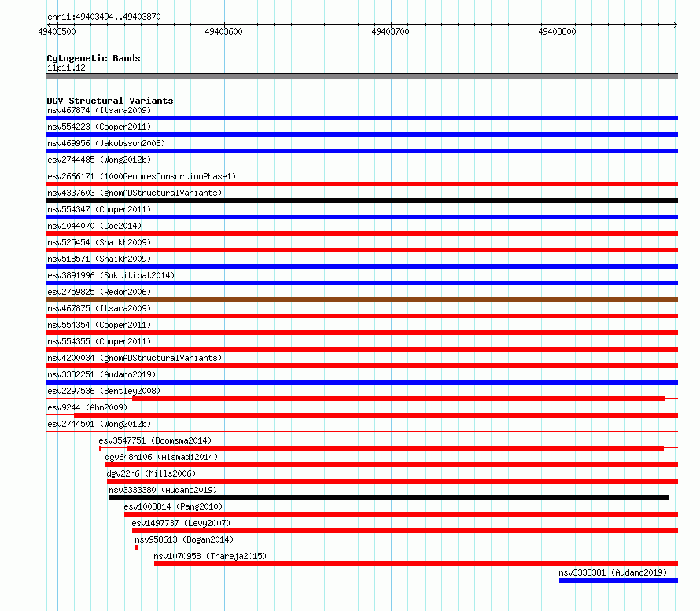This screenshot has height=611, width=700.
Task: Select the nsv554223 (Cooper2011) variant label
Action: pyautogui.click(x=99, y=127)
